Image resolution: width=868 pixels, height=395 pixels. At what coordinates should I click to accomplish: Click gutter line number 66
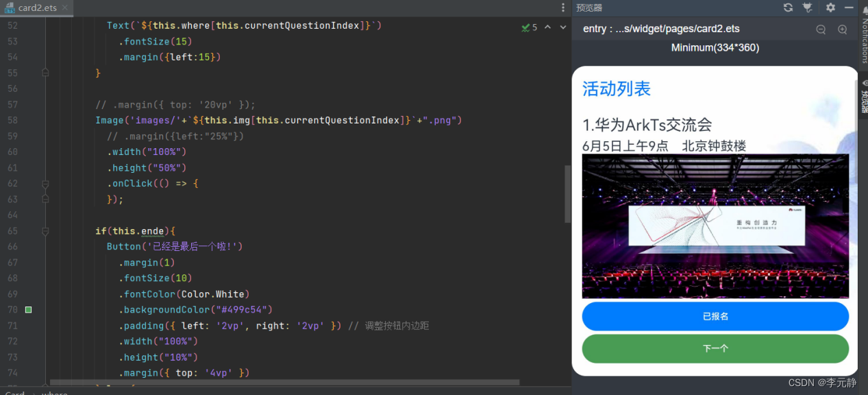12,247
